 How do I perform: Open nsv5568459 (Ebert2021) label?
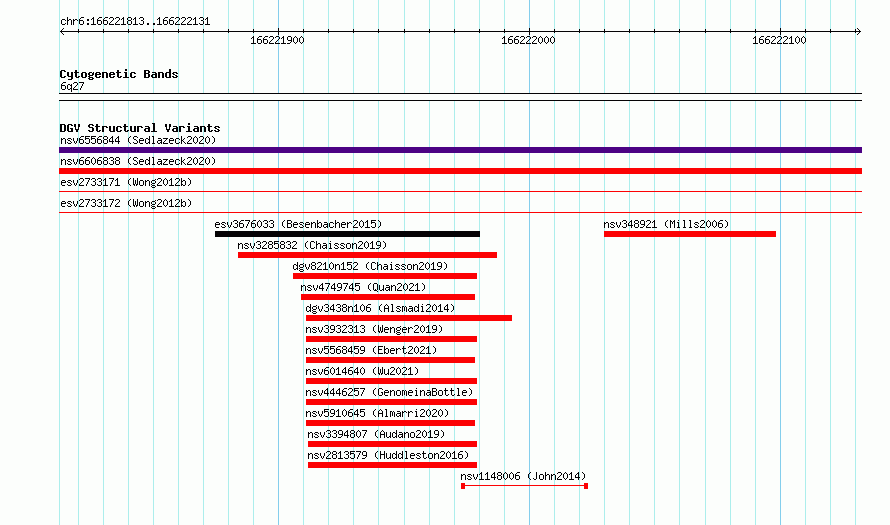[x=371, y=350]
